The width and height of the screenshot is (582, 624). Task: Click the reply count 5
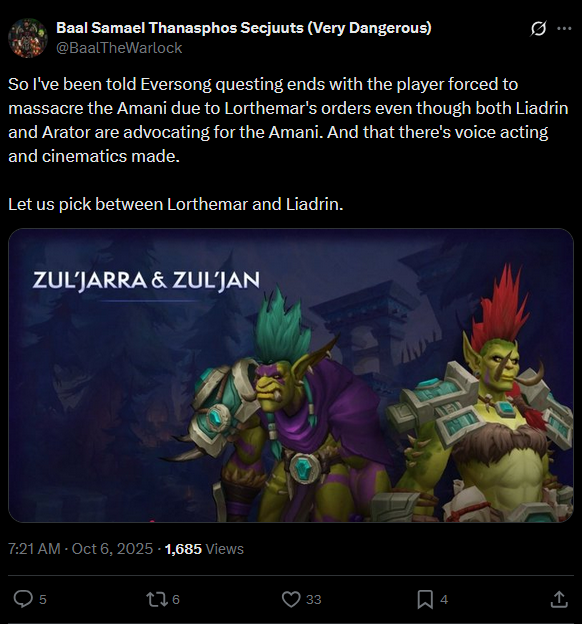pyautogui.click(x=43, y=600)
